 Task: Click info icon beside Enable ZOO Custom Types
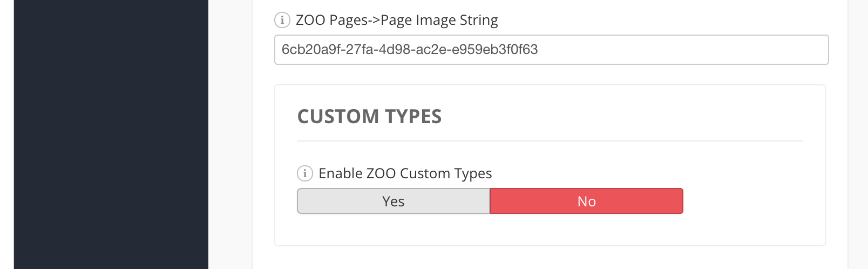304,173
